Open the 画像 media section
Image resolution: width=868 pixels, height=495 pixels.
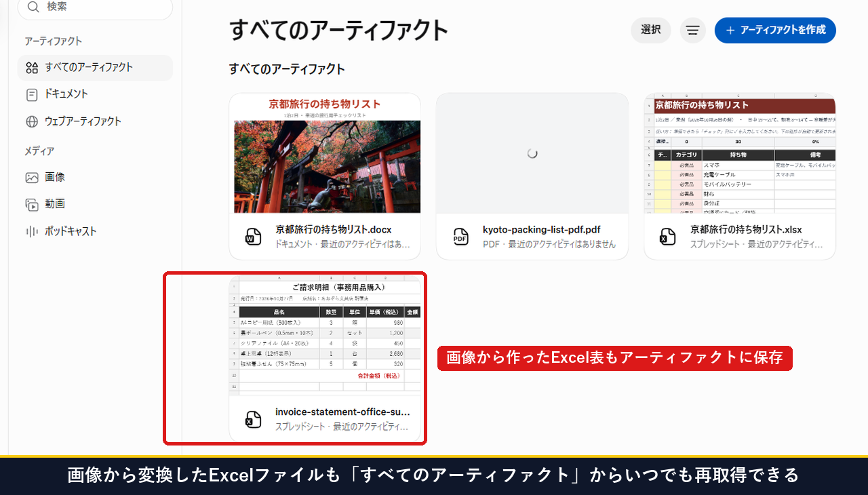pyautogui.click(x=95, y=178)
